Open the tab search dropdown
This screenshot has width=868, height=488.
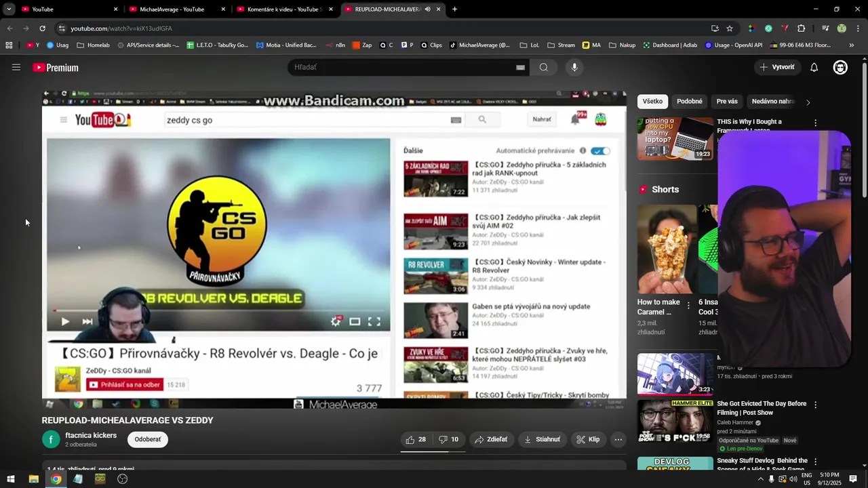click(9, 9)
